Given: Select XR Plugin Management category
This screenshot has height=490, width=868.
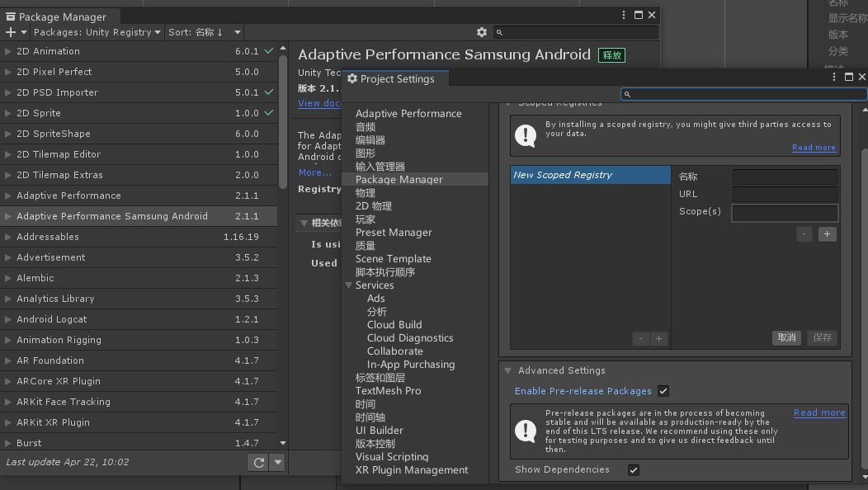Looking at the screenshot, I should coord(412,470).
